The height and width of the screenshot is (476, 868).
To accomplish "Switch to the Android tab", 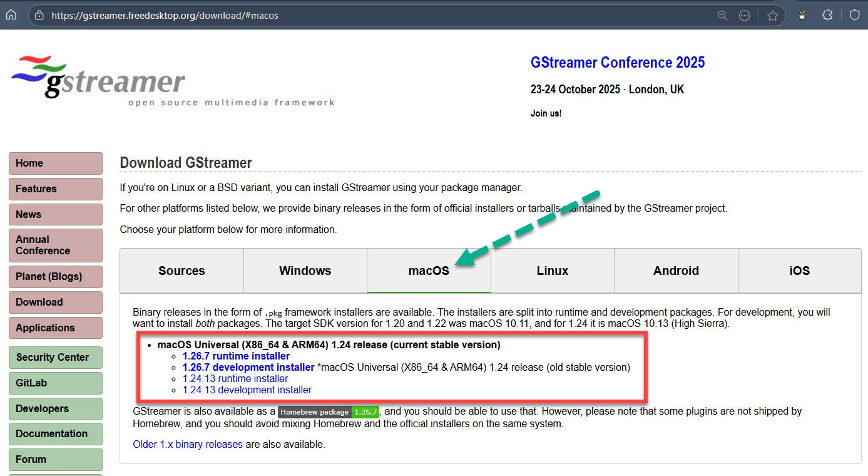I will point(676,271).
